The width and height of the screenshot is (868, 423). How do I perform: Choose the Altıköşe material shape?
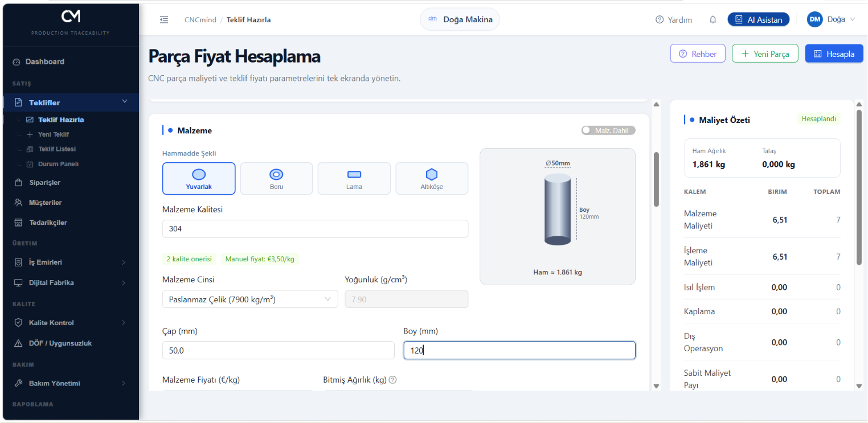click(x=432, y=179)
